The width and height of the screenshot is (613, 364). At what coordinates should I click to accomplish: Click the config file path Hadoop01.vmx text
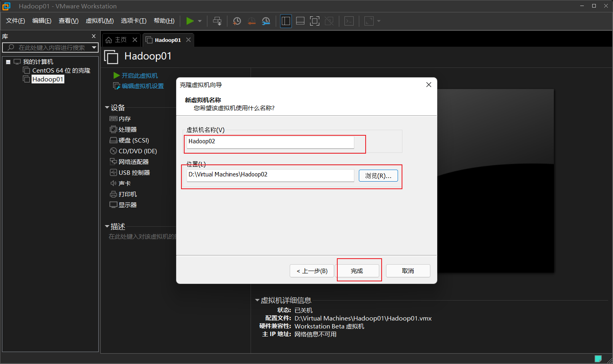tap(363, 318)
